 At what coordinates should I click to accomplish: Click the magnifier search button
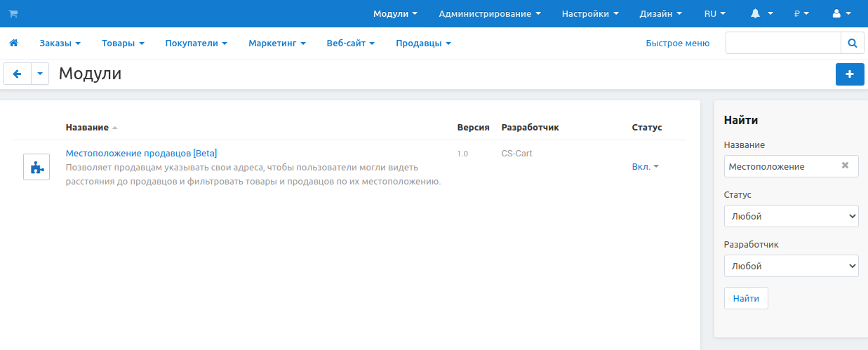852,43
